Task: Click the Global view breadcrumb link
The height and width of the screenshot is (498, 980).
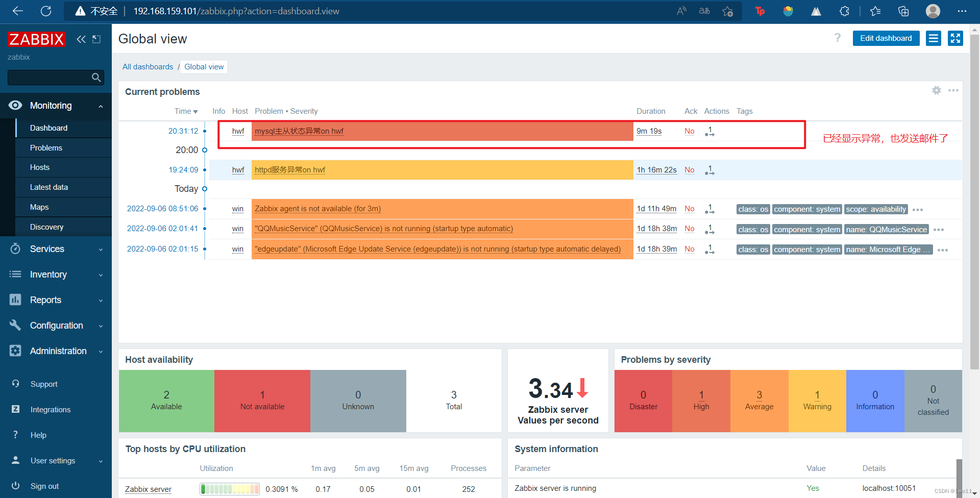Action: 204,67
